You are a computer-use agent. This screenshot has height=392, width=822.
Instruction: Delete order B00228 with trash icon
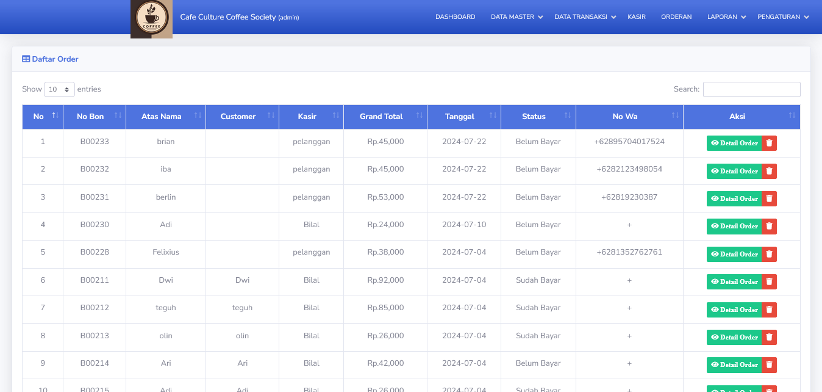pos(769,254)
